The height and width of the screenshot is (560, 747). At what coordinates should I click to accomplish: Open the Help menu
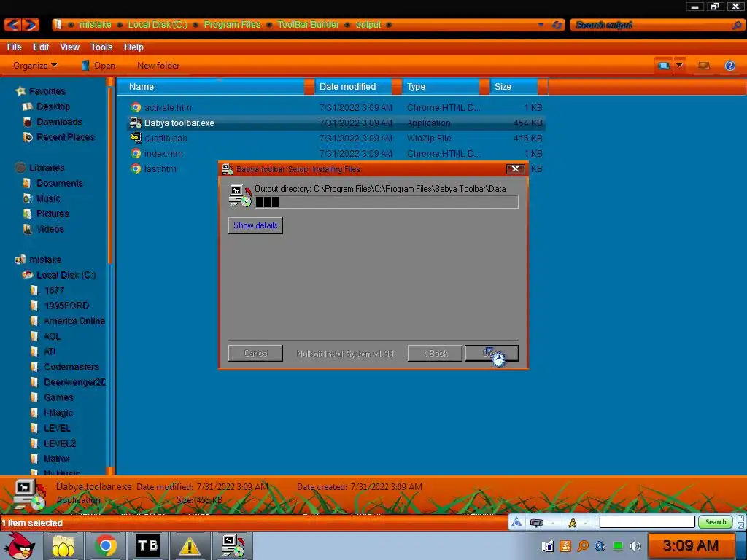click(134, 47)
